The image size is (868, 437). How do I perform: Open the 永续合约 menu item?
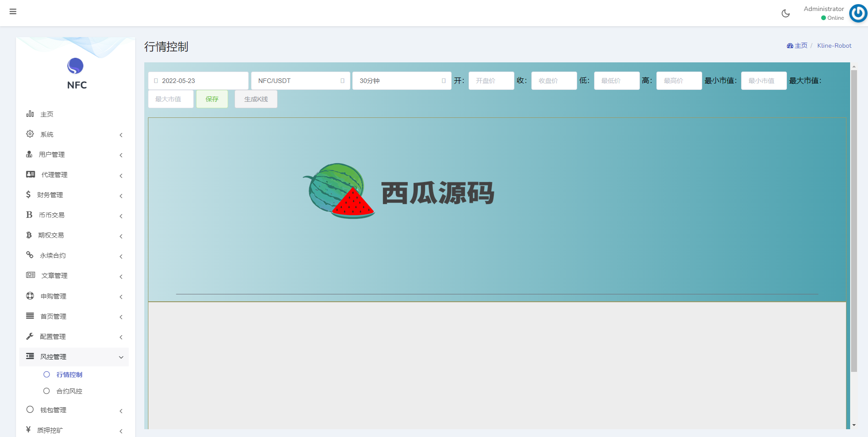click(x=74, y=255)
